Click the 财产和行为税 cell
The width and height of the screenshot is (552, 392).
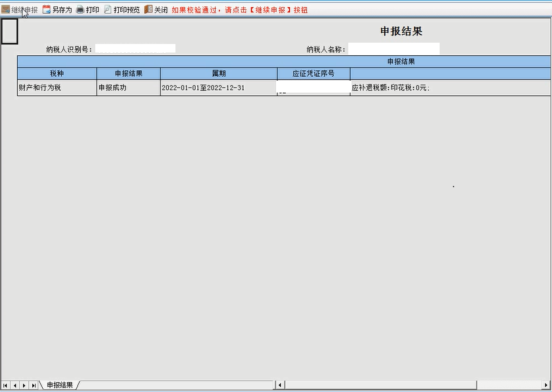57,87
